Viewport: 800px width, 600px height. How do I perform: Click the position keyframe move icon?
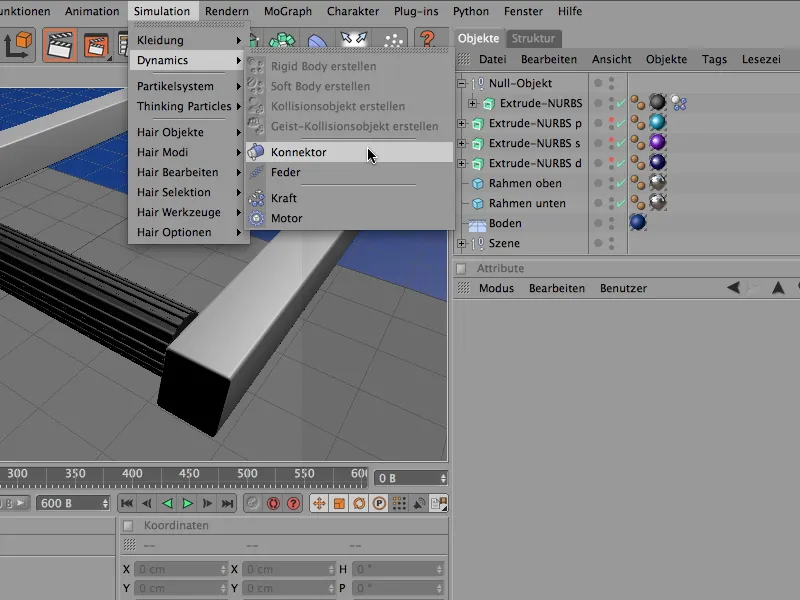pyautogui.click(x=319, y=503)
